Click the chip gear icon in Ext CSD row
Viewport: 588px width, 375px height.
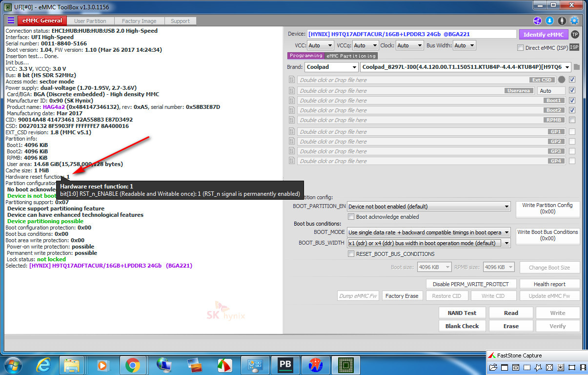(562, 80)
